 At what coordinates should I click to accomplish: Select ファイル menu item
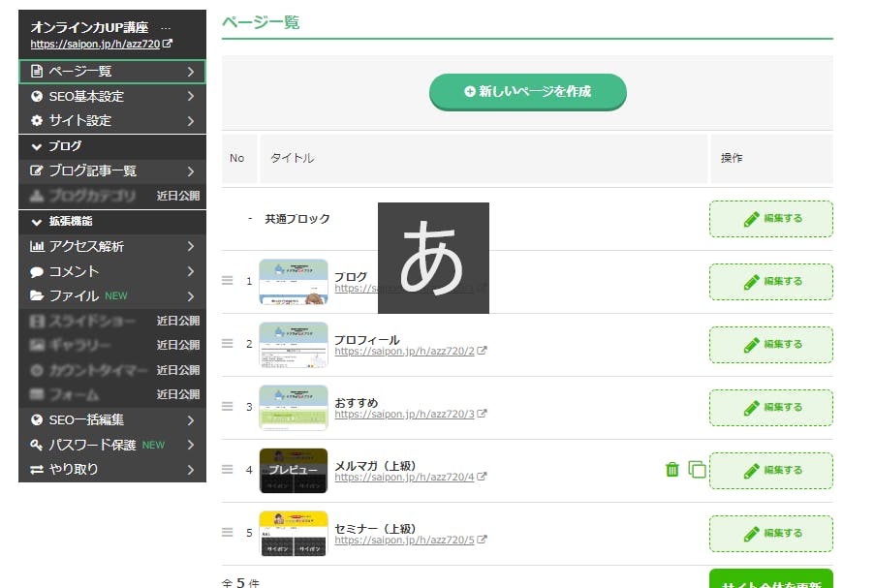click(x=111, y=296)
